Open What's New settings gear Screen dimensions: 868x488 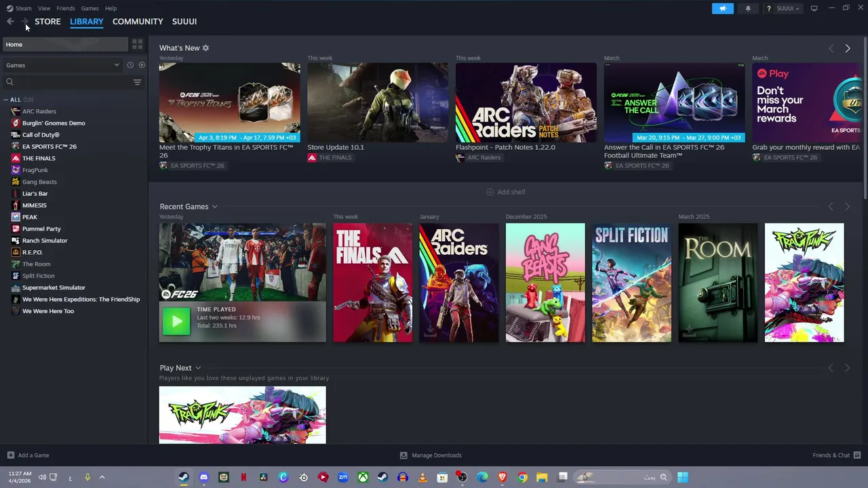(x=205, y=48)
